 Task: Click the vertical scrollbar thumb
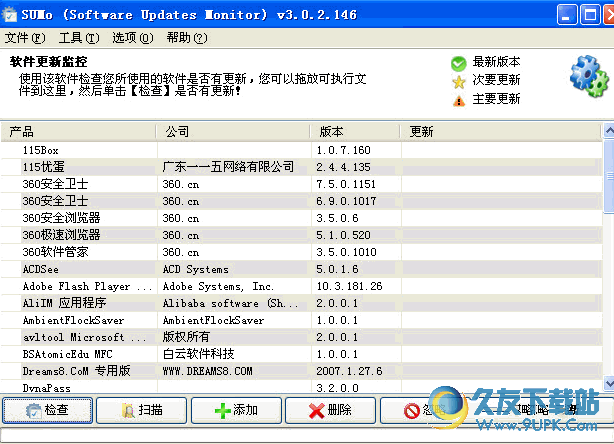coord(609,176)
